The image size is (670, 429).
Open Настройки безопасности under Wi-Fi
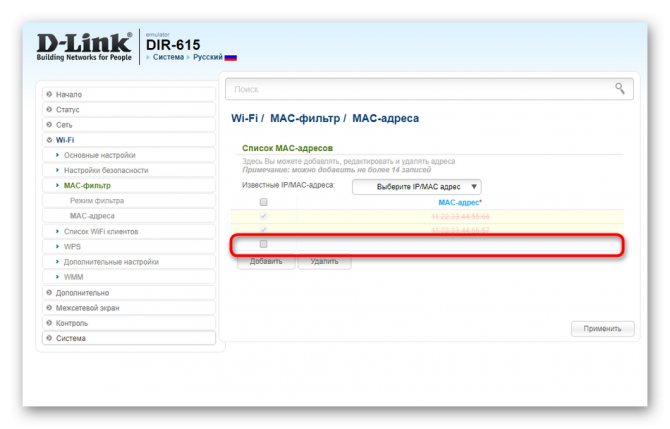[129, 170]
